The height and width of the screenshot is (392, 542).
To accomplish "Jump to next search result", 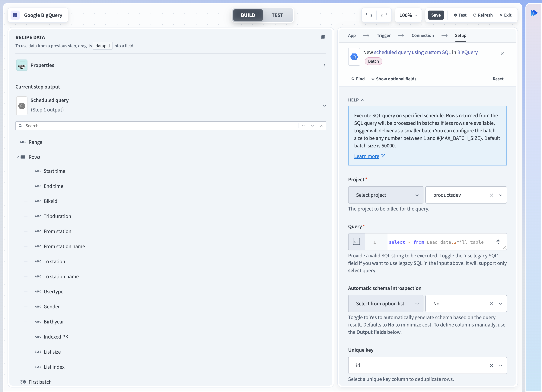I will [x=312, y=126].
